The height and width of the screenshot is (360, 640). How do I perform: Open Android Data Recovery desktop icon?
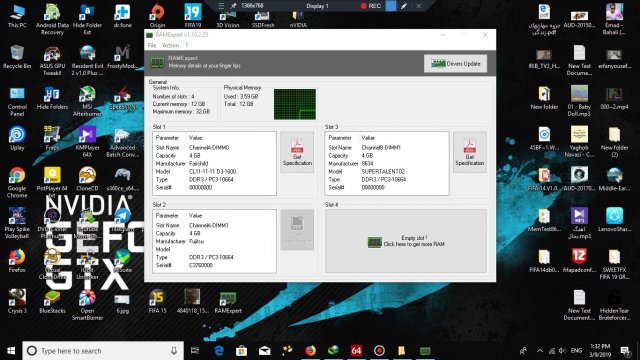point(52,20)
